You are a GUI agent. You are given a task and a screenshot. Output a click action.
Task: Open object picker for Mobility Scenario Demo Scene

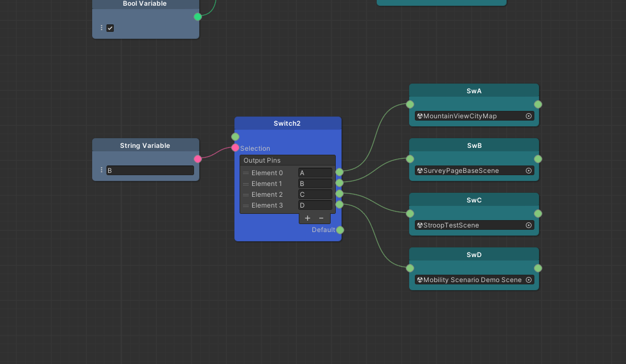tap(529, 280)
